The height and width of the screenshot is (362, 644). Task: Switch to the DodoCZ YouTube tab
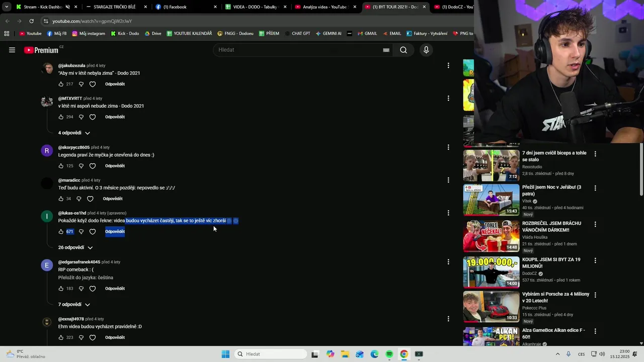click(x=453, y=7)
